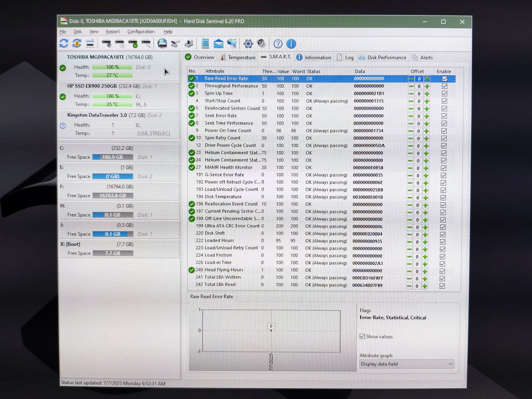
Task: Switch to the Disk Performance tab
Action: coord(382,57)
